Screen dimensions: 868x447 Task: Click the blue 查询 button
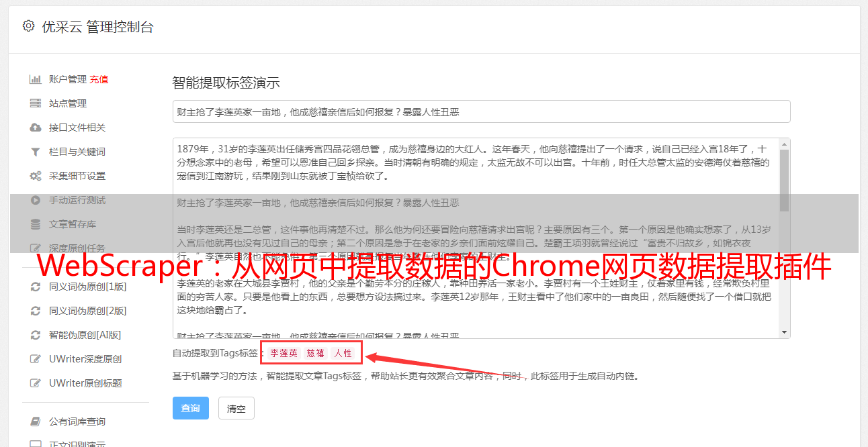191,408
